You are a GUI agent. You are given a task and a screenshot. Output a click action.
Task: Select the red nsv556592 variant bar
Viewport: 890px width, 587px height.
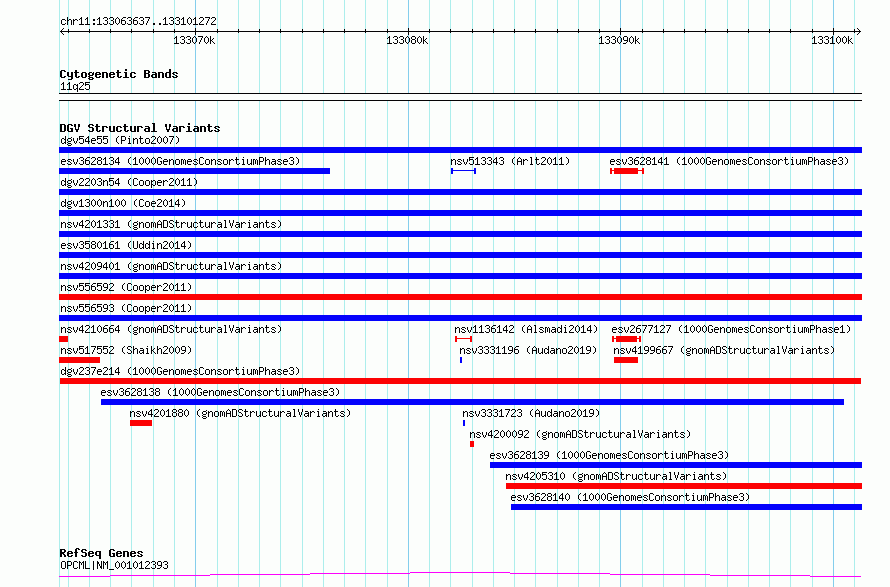pyautogui.click(x=460, y=297)
